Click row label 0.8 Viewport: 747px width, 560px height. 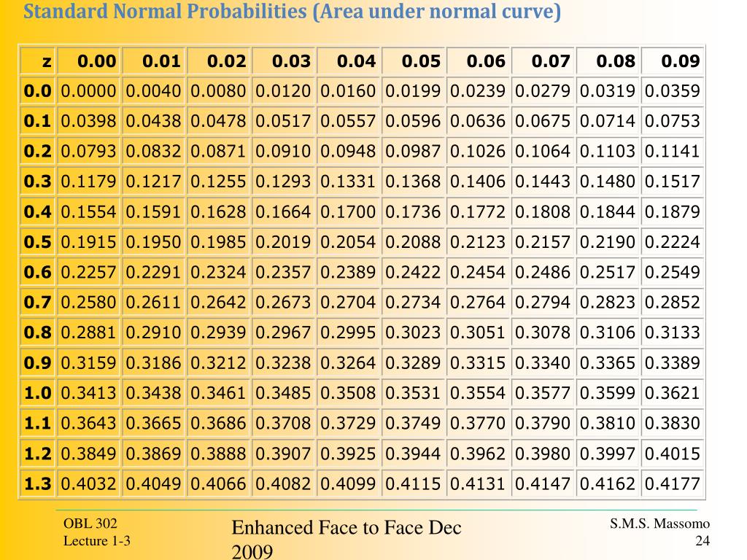38,332
